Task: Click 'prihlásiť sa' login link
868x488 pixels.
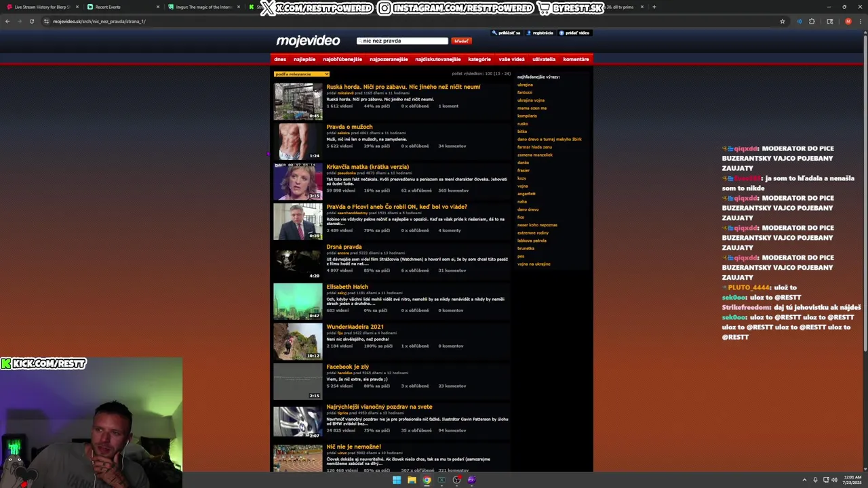Action: coord(507,33)
